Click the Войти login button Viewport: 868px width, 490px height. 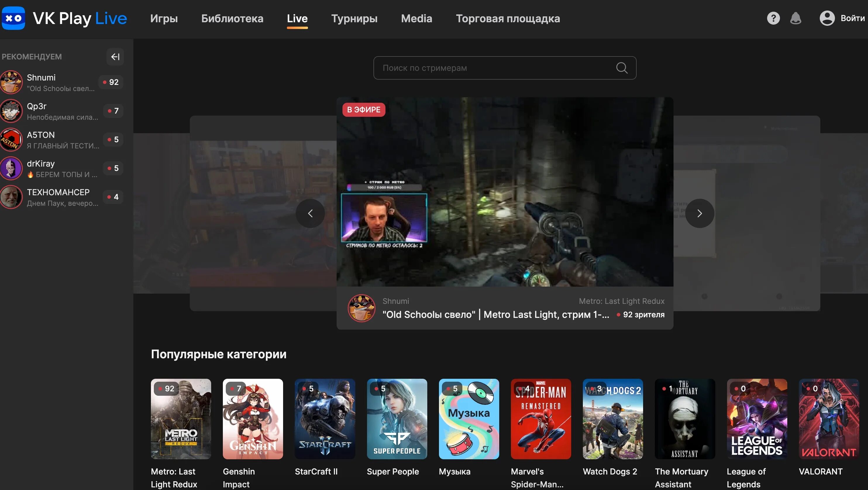tap(852, 18)
